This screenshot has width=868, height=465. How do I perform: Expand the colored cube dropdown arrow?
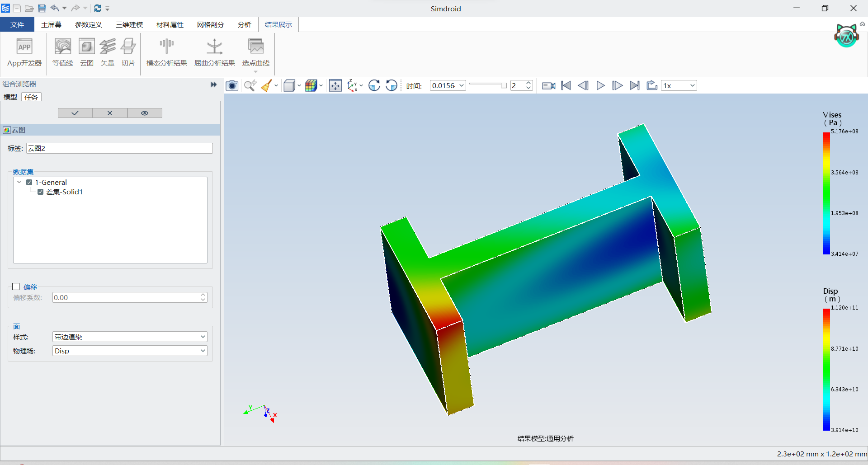(321, 85)
